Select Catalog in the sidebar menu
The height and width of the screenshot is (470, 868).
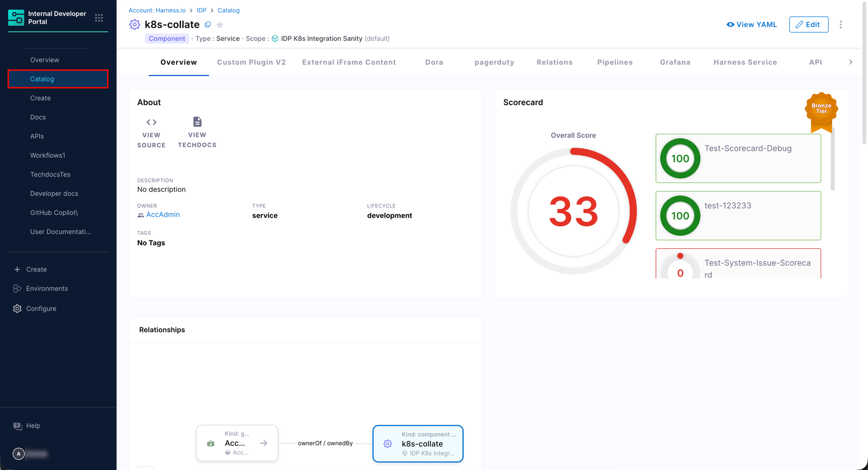click(58, 79)
